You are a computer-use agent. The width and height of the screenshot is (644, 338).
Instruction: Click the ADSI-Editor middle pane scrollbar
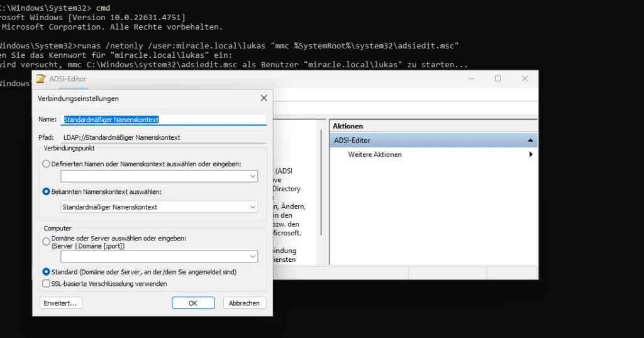click(x=321, y=183)
